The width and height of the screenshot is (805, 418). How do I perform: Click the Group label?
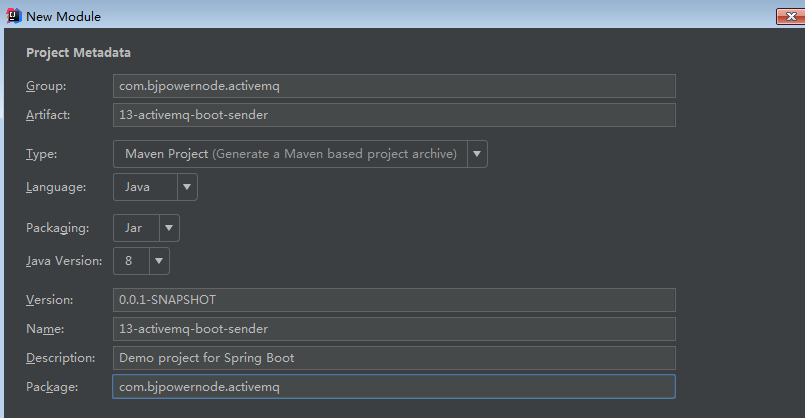46,86
